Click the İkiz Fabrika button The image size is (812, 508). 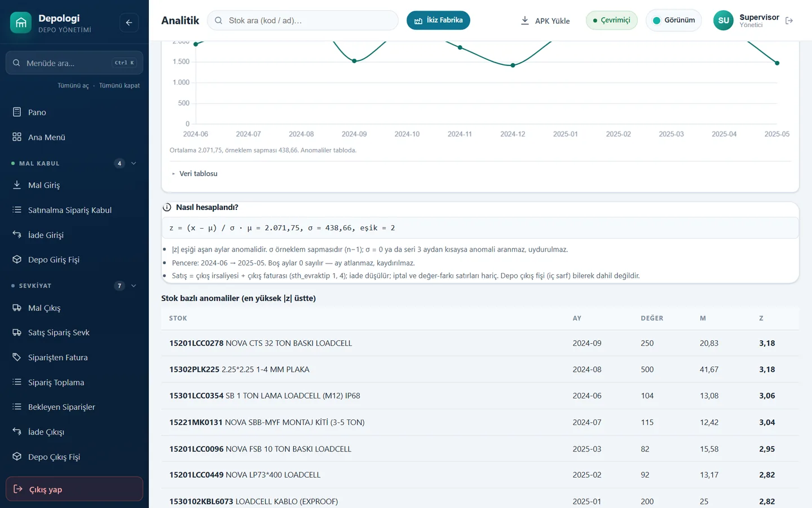click(x=438, y=20)
